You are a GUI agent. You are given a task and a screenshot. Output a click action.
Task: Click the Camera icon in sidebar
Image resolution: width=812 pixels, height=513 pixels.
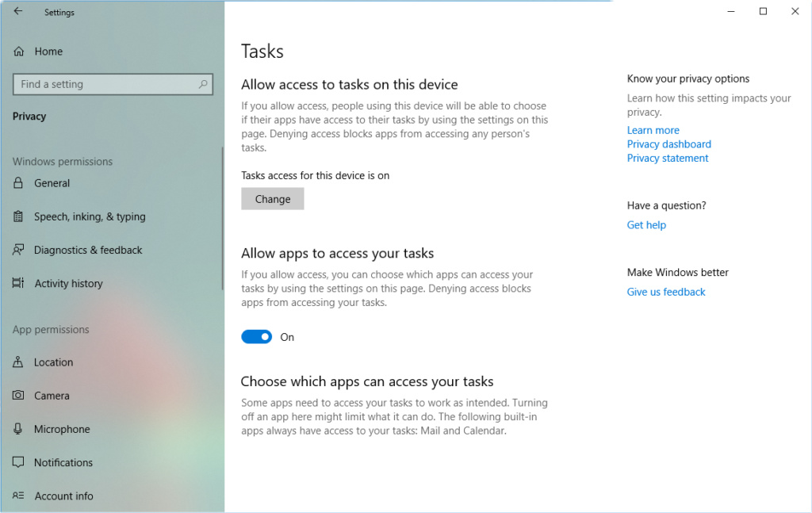pyautogui.click(x=18, y=396)
